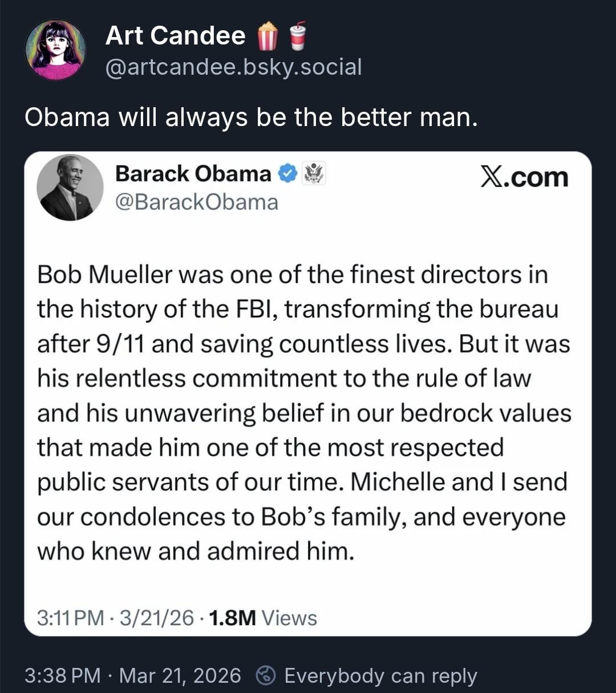Click 'Everybody can reply' setting
The image size is (616, 693).
[380, 676]
